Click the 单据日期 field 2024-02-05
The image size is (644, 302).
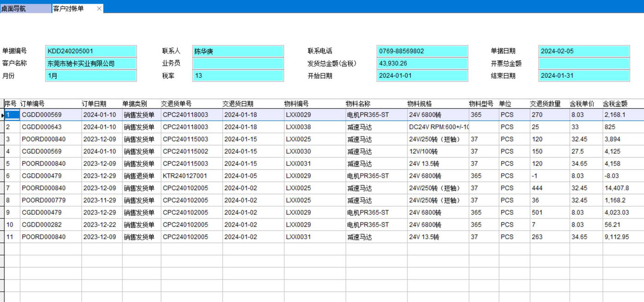click(584, 51)
